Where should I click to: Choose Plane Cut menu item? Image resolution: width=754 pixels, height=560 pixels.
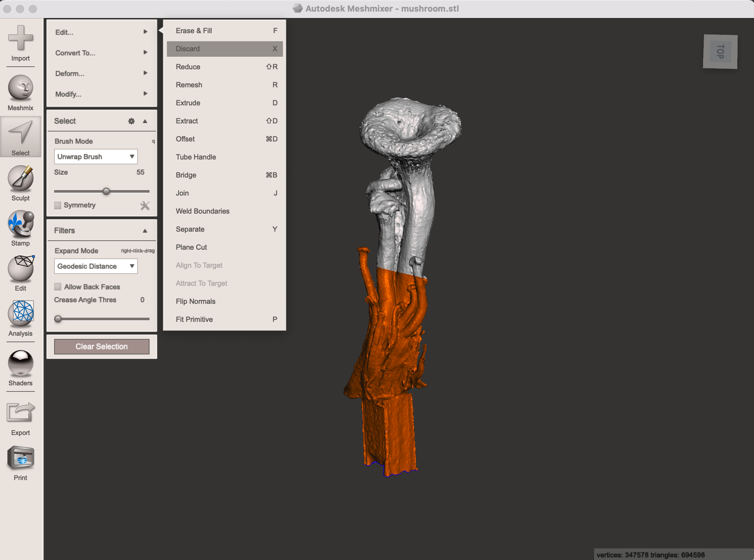click(225, 247)
